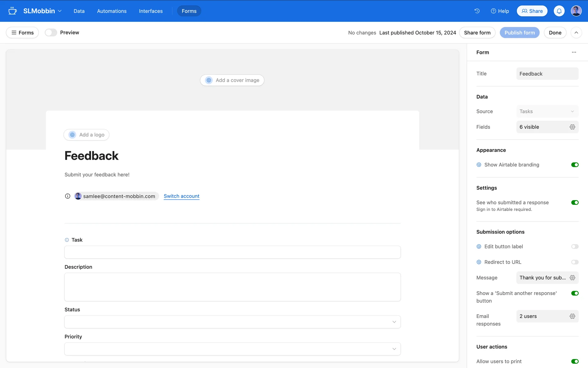Open the Form panel more options ellipsis
588x368 pixels.
tap(574, 52)
